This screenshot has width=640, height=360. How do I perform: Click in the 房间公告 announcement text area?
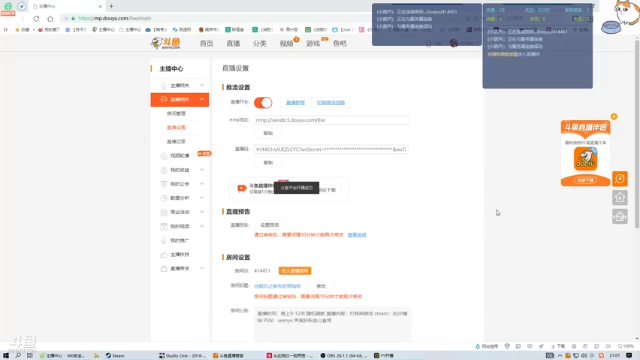point(333,323)
